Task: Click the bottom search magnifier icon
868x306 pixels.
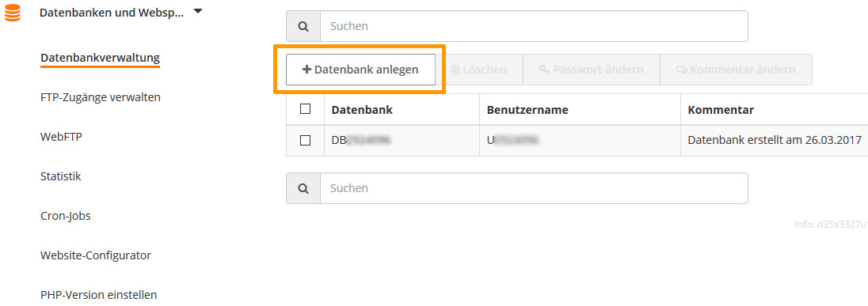Action: tap(303, 188)
